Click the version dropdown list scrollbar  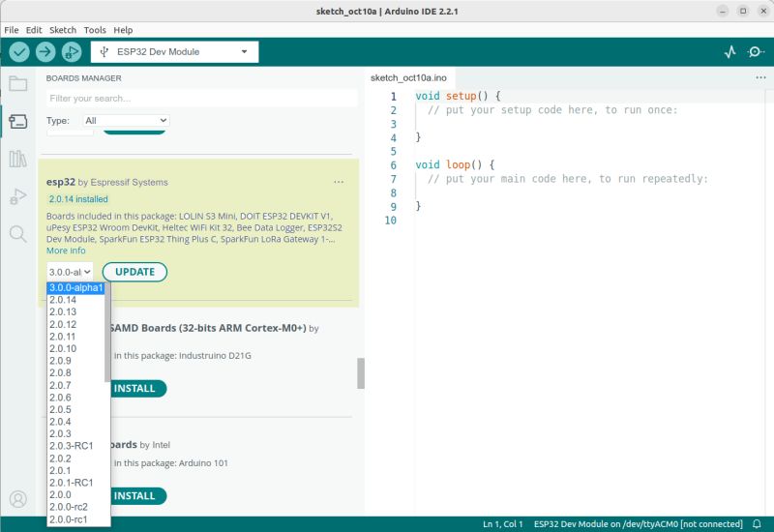pos(107,333)
